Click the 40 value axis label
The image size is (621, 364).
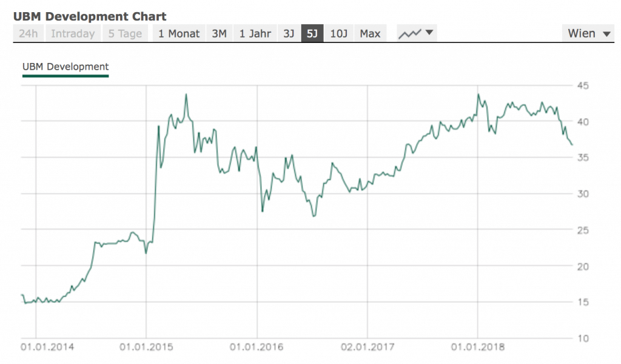pos(583,122)
